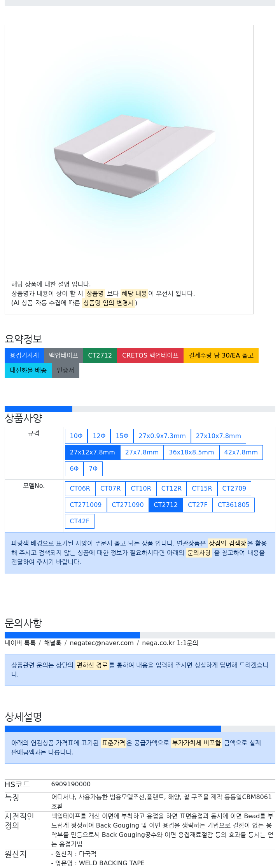Choose the 27x12x7.8mm specification
Screen dimensions: 280x868
(93, 452)
